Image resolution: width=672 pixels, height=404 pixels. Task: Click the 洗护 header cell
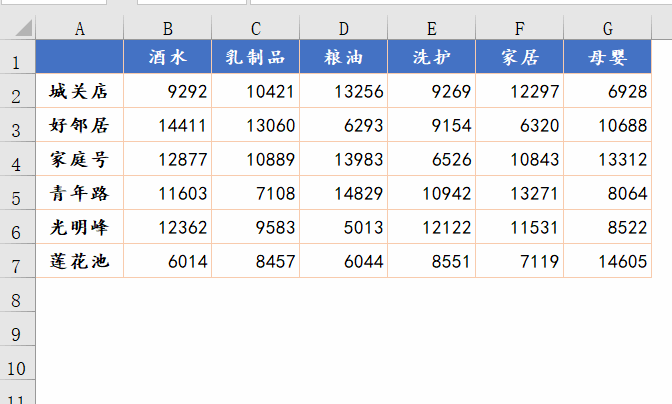tap(431, 58)
